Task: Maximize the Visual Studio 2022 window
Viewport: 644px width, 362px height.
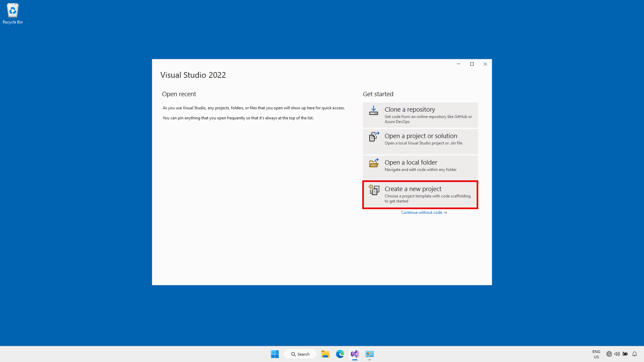Action: tap(472, 64)
